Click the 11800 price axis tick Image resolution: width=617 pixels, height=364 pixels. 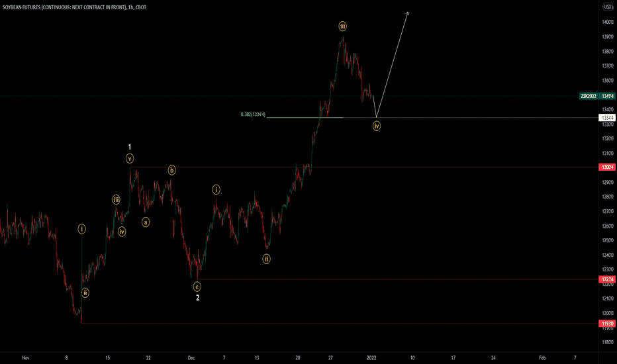point(608,342)
